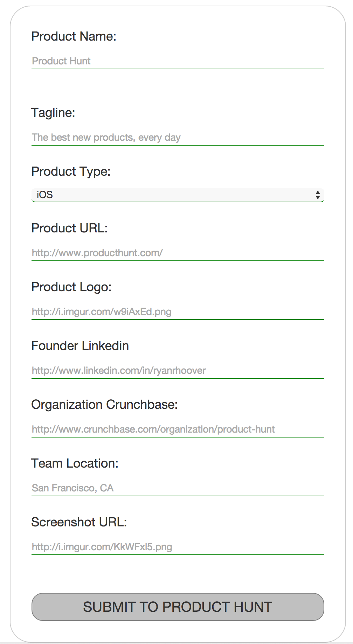The image size is (353, 644).
Task: Click the "Product URL:" label
Action: (69, 228)
